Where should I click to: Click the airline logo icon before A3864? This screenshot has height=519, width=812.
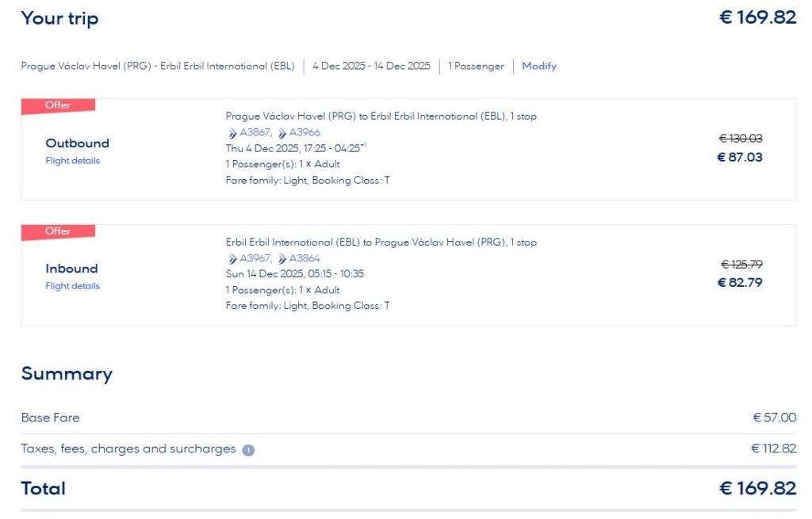(x=282, y=259)
